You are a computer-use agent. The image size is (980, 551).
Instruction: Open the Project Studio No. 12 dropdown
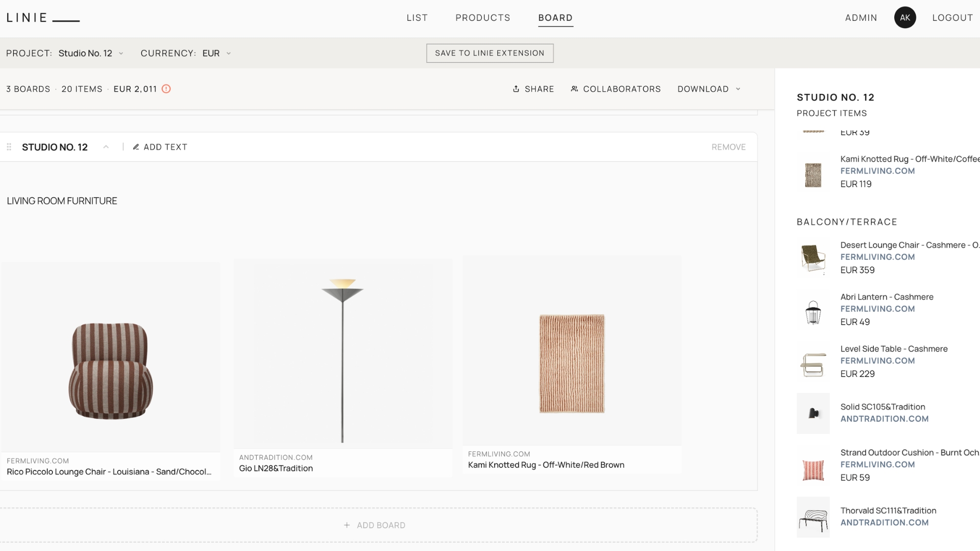tap(90, 53)
